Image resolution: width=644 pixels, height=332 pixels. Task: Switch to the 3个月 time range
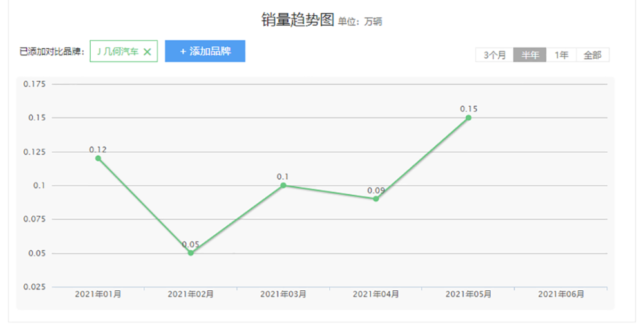(x=495, y=55)
